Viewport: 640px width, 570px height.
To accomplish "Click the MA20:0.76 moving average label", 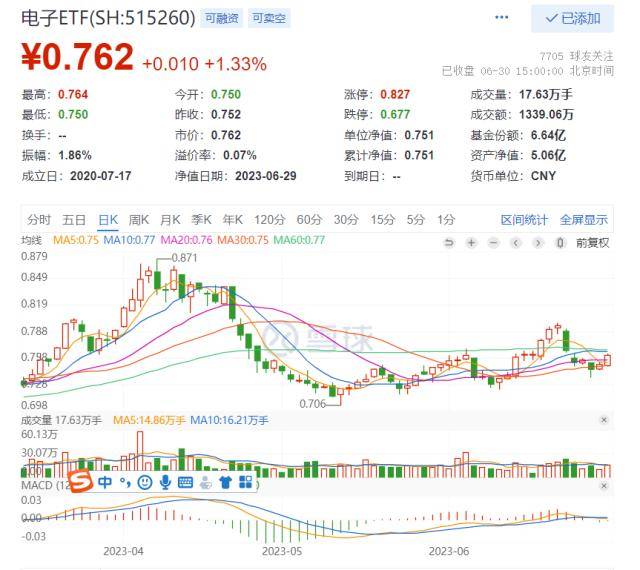I will [x=187, y=240].
